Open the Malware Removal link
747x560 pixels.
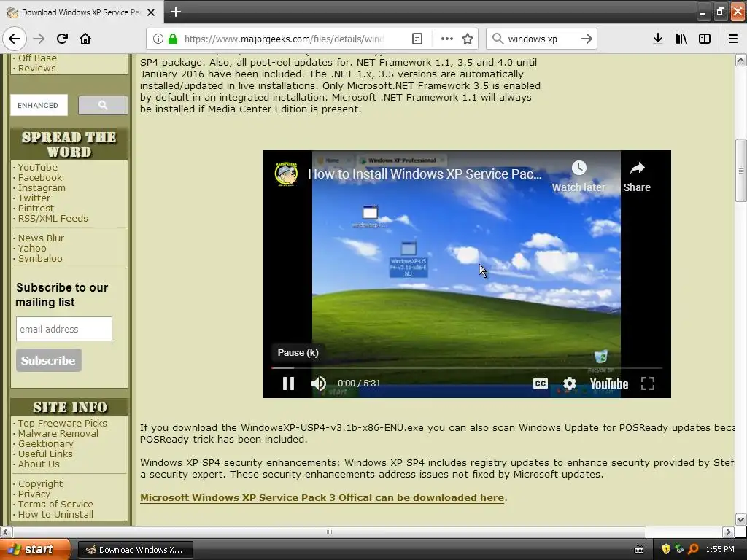(x=58, y=433)
